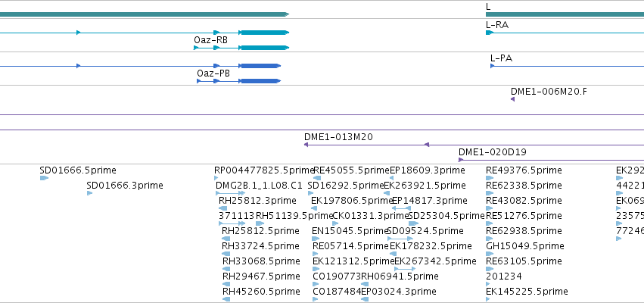Viewport: 644px width, 303px height.
Task: Click the SD16292.5prime label
Action: coord(345,186)
